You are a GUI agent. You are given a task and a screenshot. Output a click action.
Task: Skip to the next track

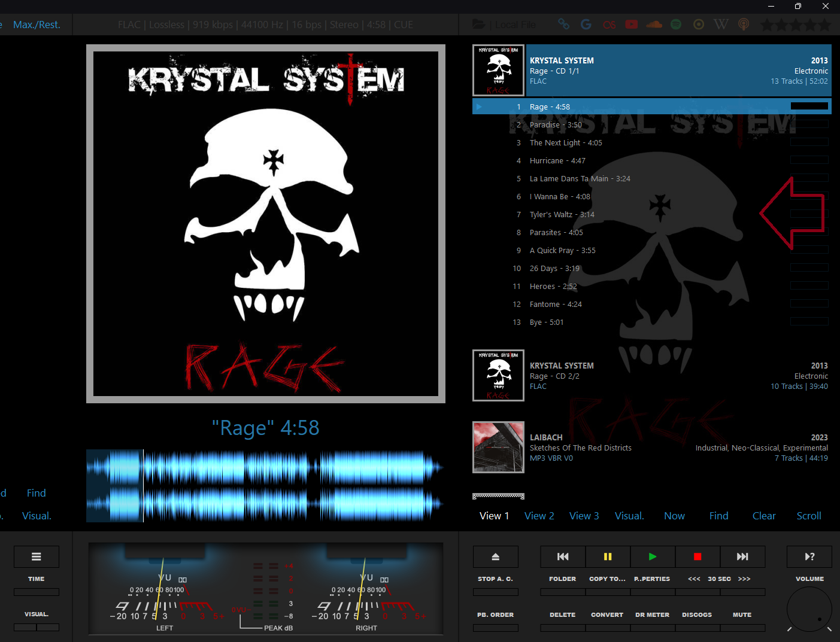[x=742, y=556]
